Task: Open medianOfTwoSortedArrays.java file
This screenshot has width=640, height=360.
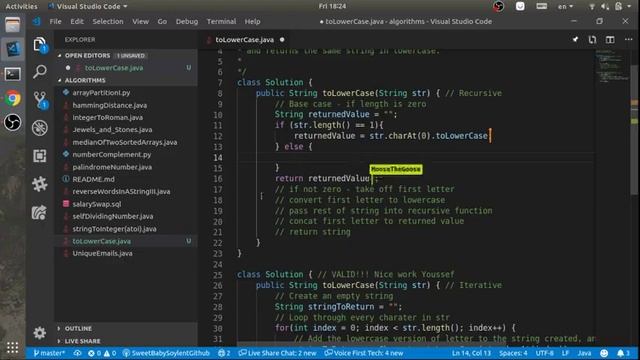Action: (x=126, y=142)
